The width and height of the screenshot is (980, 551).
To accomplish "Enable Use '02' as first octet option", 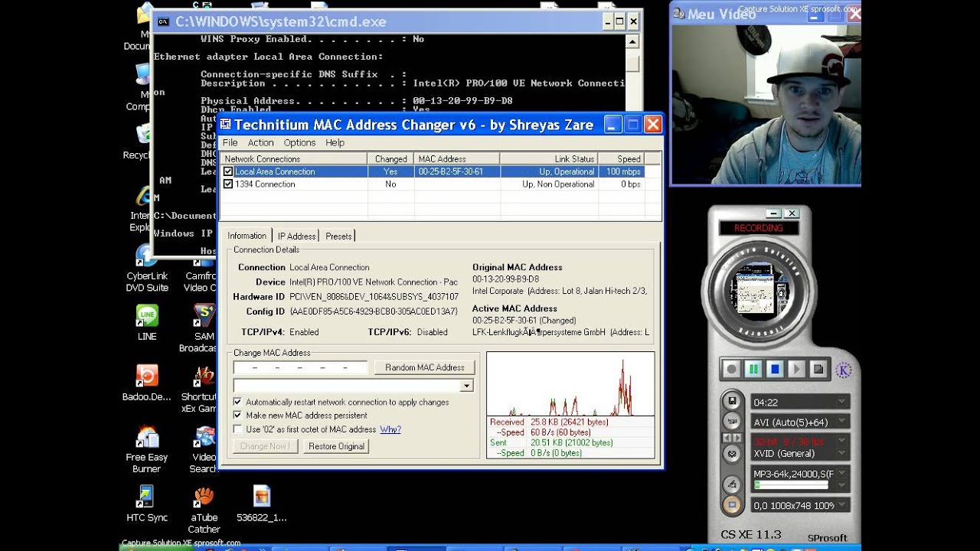I will 237,429.
